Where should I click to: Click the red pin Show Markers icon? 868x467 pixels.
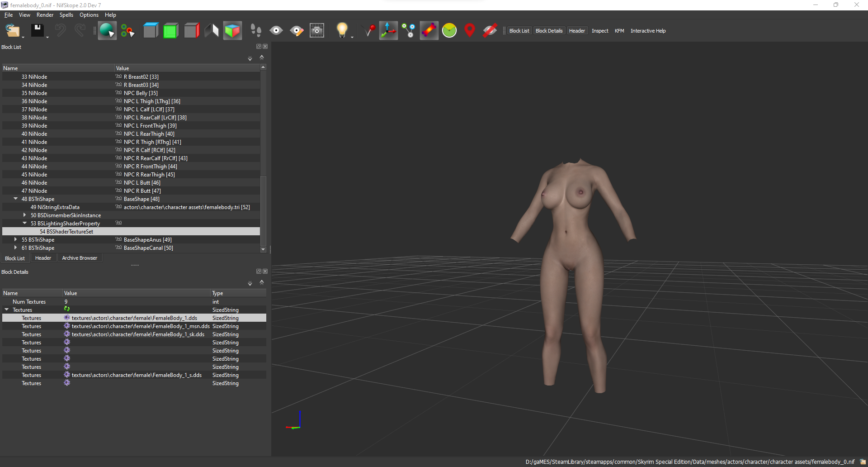(x=470, y=31)
